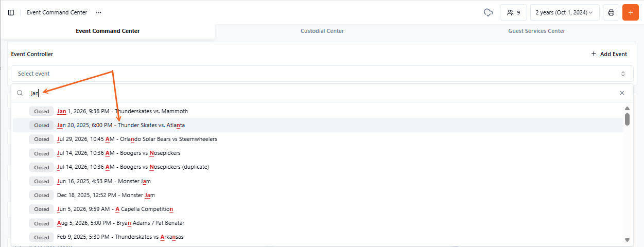The width and height of the screenshot is (644, 247).
Task: Click the printer icon
Action: point(611,12)
